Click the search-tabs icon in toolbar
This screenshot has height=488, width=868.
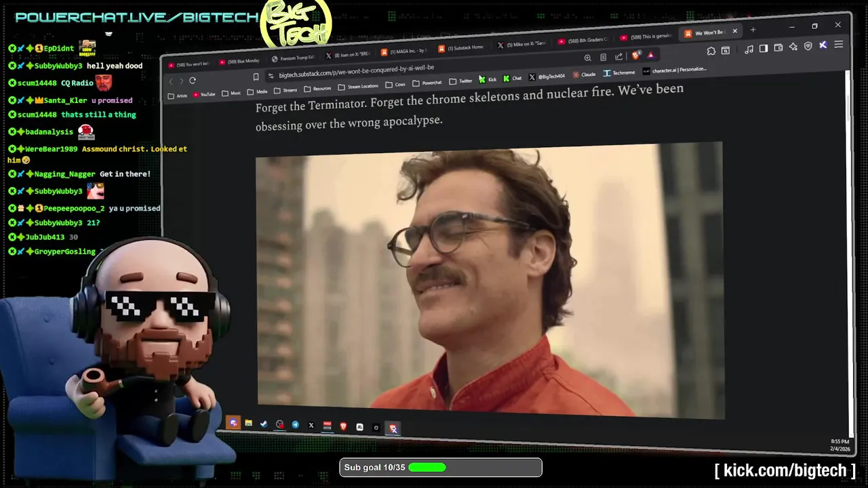725,50
